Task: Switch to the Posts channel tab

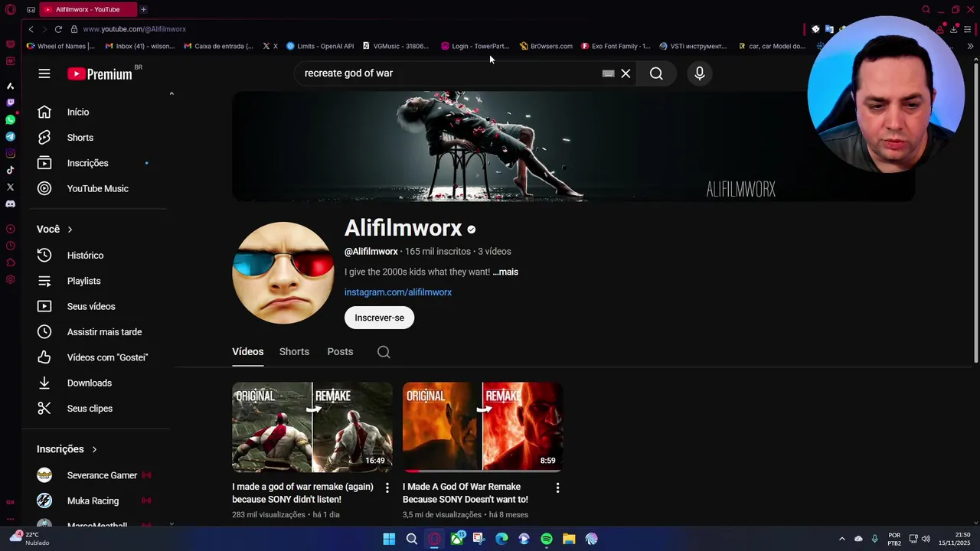Action: (x=340, y=352)
